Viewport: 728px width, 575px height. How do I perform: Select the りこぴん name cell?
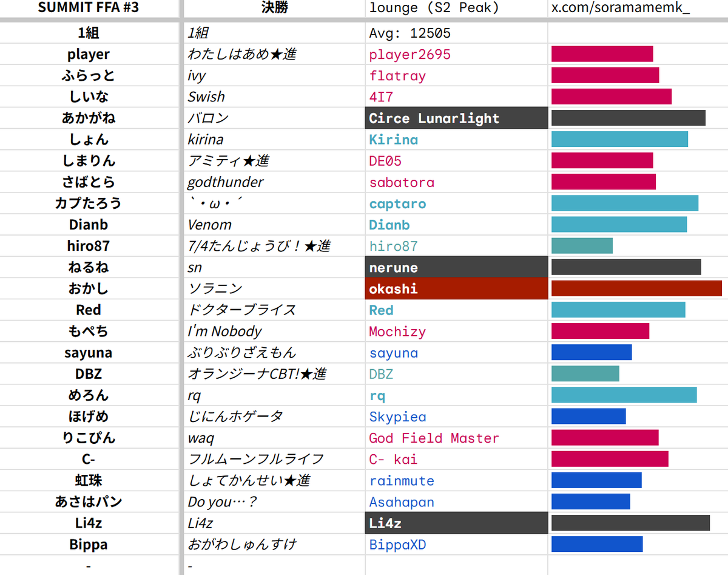pos(89,438)
